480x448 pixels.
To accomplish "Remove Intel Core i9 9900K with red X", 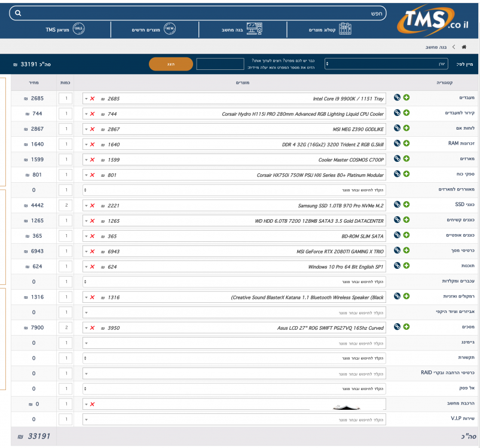I will (x=92, y=99).
